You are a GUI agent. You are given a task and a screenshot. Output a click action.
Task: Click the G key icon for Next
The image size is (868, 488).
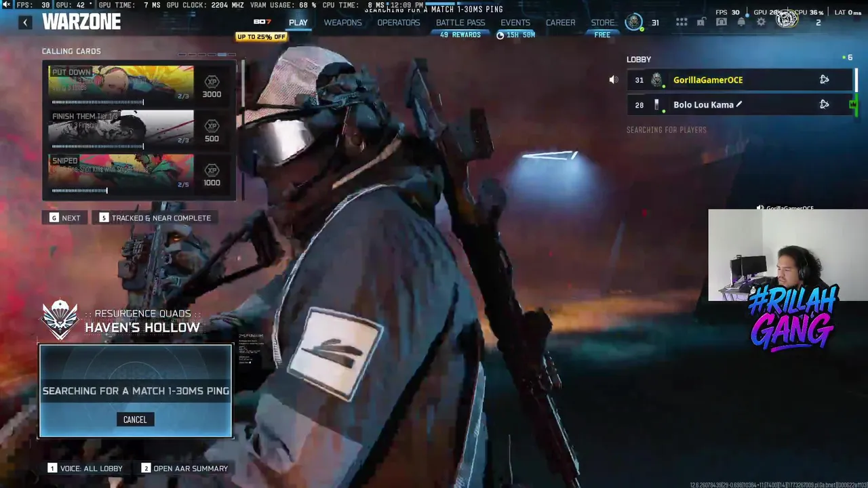click(54, 218)
